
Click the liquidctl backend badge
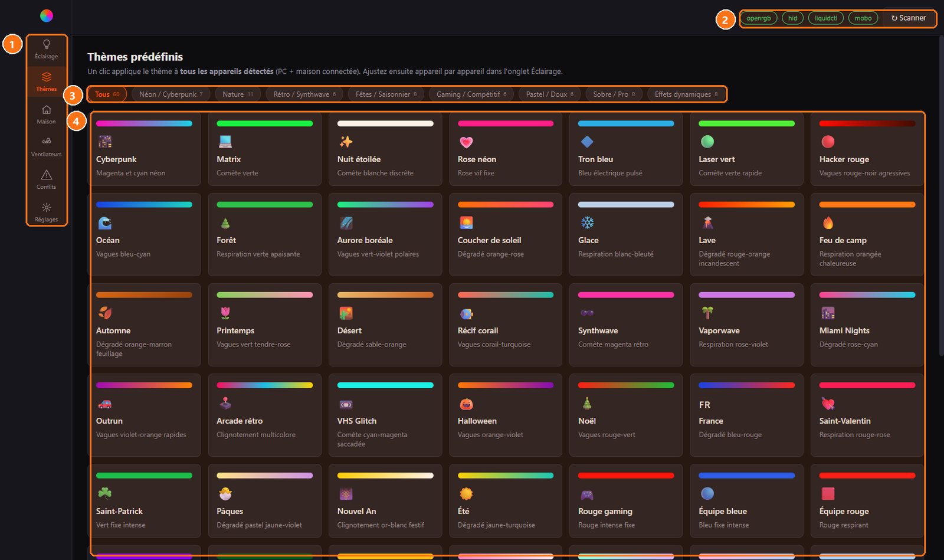click(826, 18)
